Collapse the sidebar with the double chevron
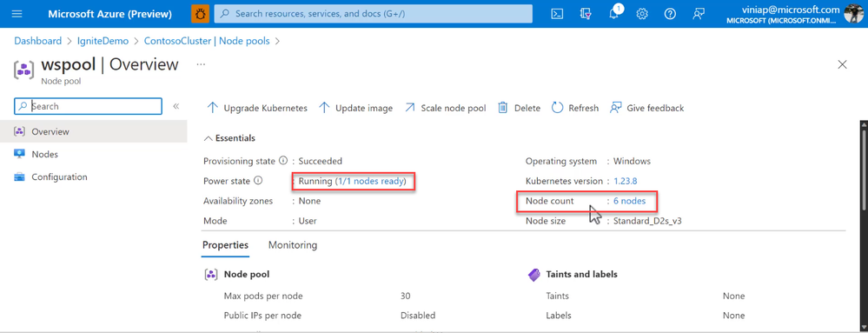 176,106
